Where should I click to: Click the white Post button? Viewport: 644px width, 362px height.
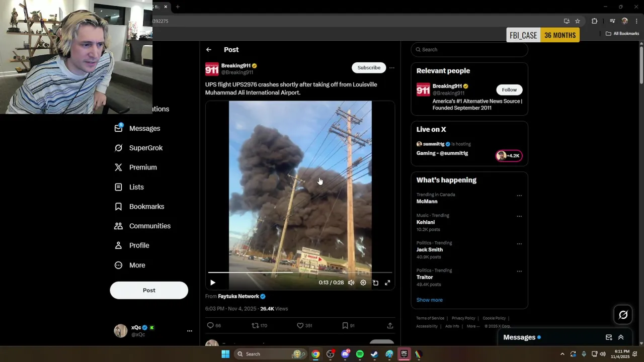click(x=149, y=290)
